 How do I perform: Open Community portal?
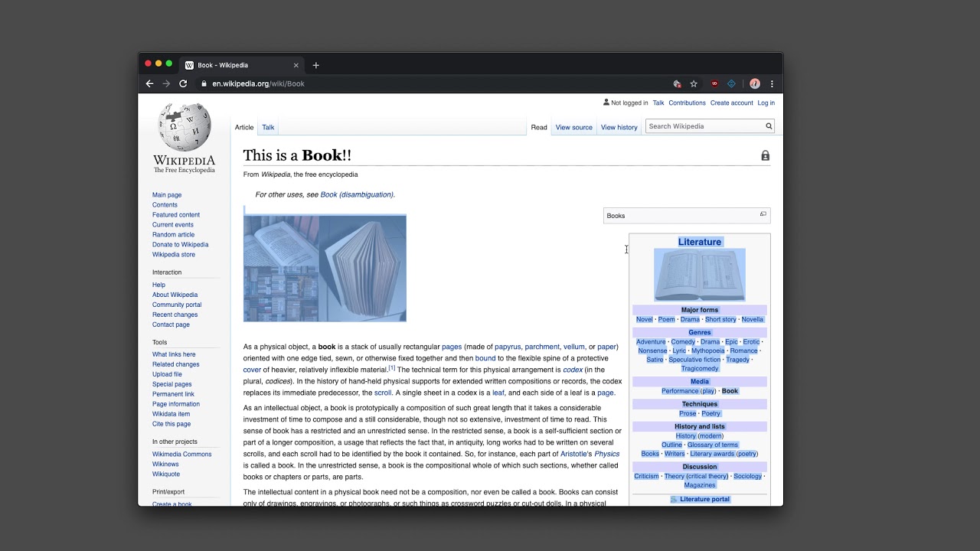pyautogui.click(x=177, y=305)
